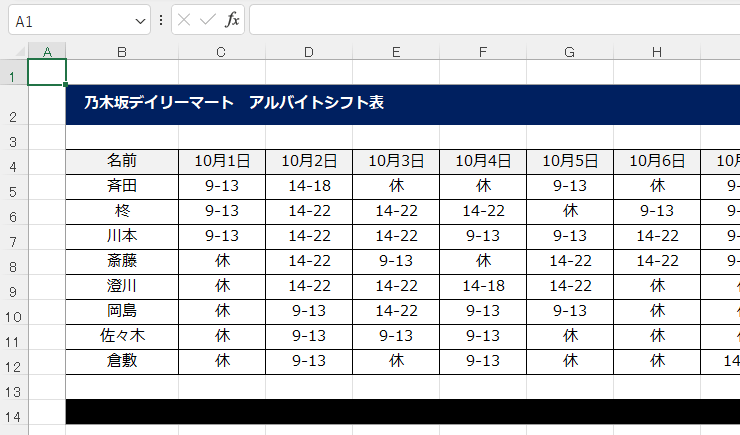Screen dimensions: 740x435
Task: Click 柊's 10月5日 cell showing 休
Action: (x=570, y=212)
